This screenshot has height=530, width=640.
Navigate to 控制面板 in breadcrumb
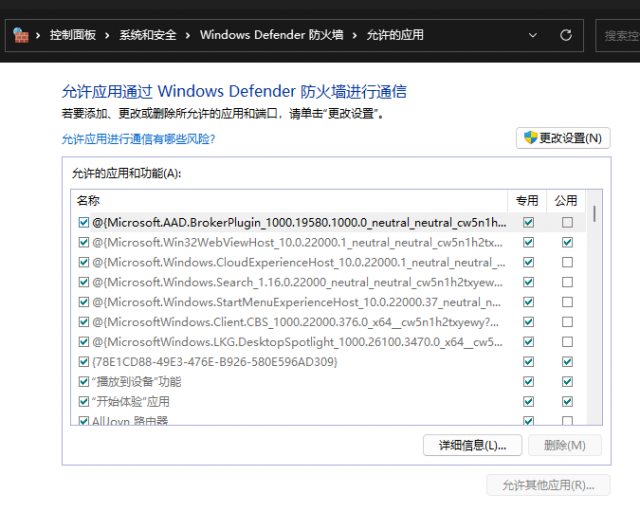click(x=75, y=35)
